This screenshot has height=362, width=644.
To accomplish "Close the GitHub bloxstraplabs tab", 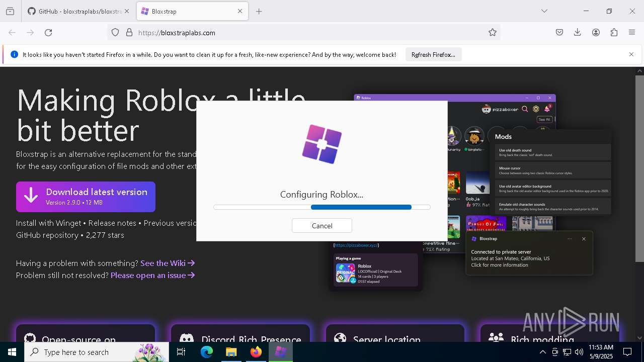I will click(127, 11).
